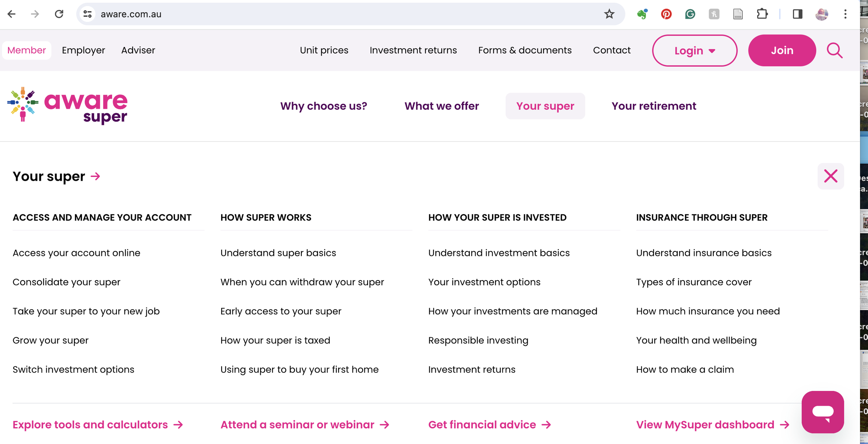Toggle the browser side panel icon
This screenshot has height=444, width=868.
(798, 14)
